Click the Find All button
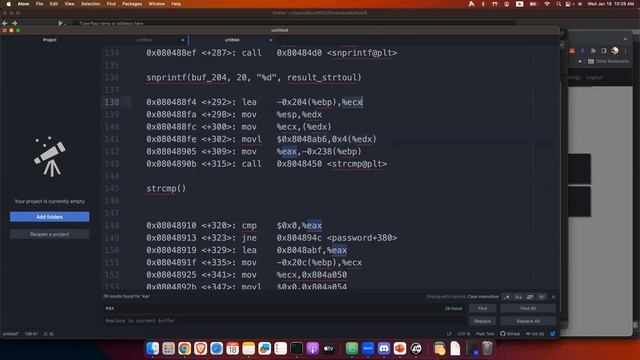Image resolution: width=640 pixels, height=360 pixels. point(528,309)
